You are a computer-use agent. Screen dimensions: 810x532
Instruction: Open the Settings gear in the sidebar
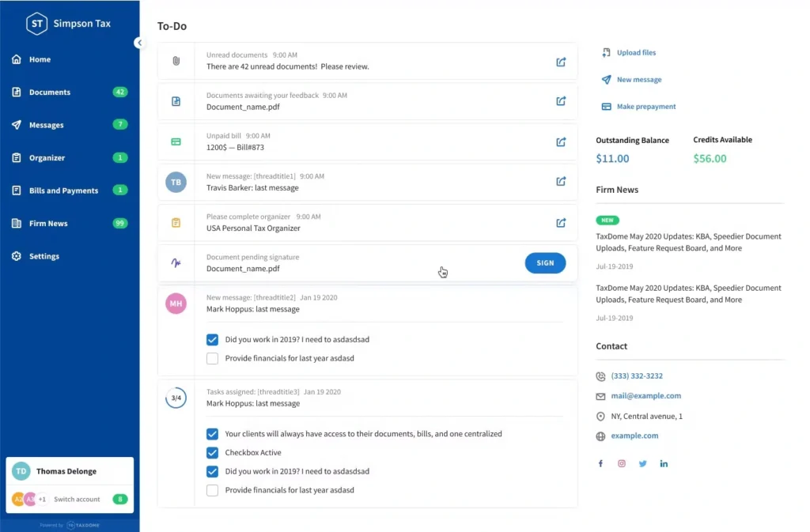point(17,255)
